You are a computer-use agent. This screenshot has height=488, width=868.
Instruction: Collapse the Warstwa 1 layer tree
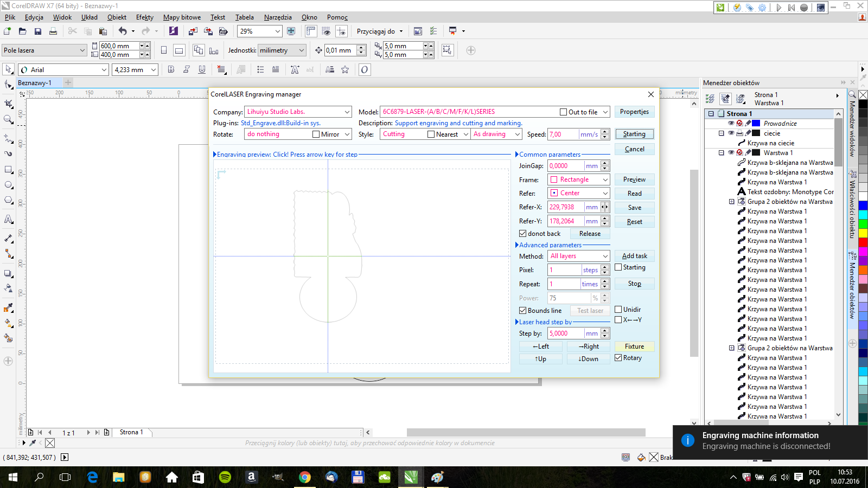click(722, 153)
